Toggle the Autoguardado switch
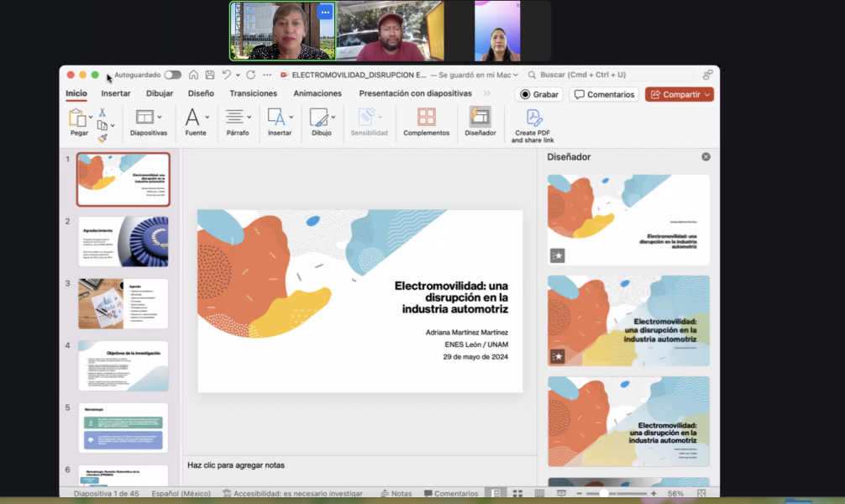Image resolution: width=845 pixels, height=504 pixels. click(172, 75)
